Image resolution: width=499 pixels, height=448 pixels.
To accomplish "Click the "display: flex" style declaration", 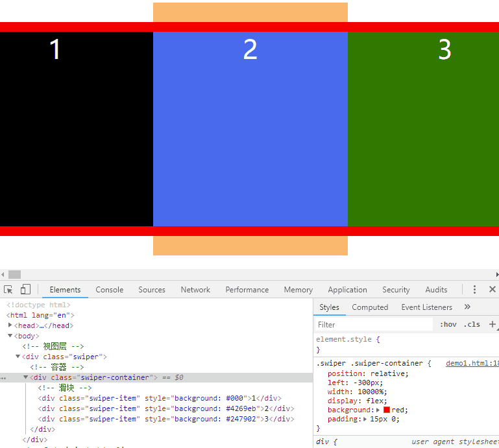I will click(x=357, y=401).
